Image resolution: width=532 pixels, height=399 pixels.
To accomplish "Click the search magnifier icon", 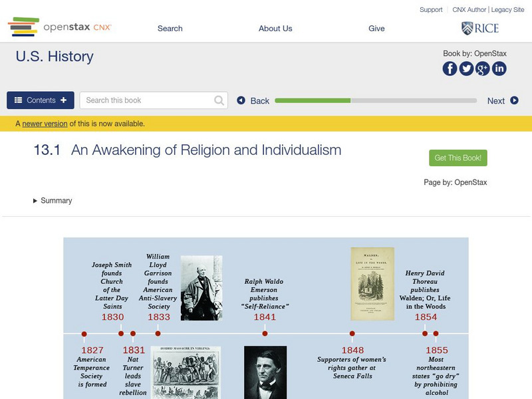I will pos(219,100).
